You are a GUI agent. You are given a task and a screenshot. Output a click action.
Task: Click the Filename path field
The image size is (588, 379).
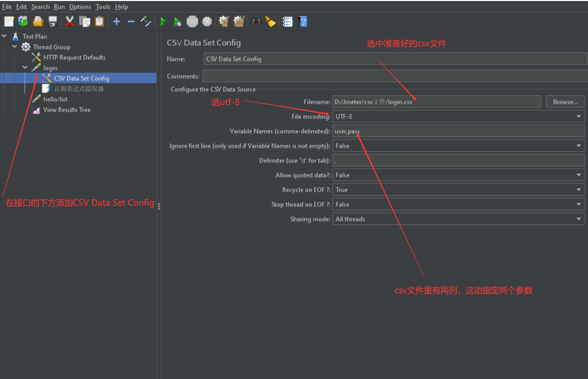(436, 102)
